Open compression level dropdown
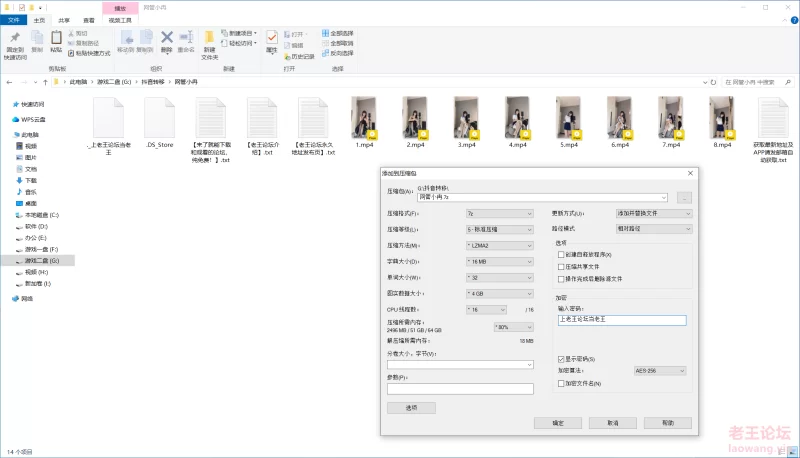Screen dimensions: 800x458 tap(499, 230)
